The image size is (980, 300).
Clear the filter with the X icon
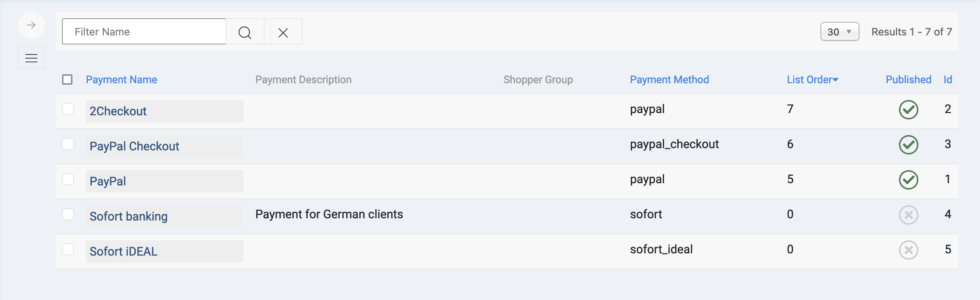click(x=283, y=32)
